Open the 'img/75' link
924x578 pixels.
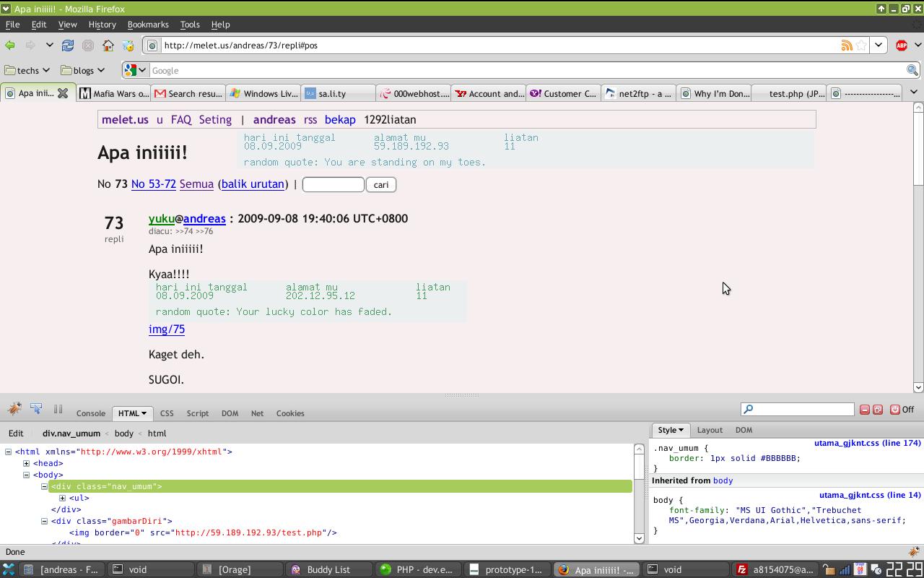[x=167, y=329]
